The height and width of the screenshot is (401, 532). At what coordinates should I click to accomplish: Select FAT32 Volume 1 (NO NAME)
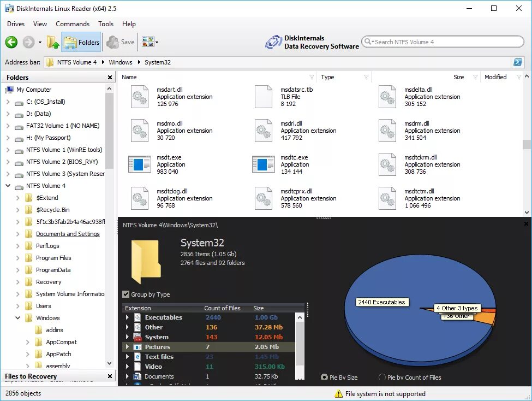coord(63,126)
